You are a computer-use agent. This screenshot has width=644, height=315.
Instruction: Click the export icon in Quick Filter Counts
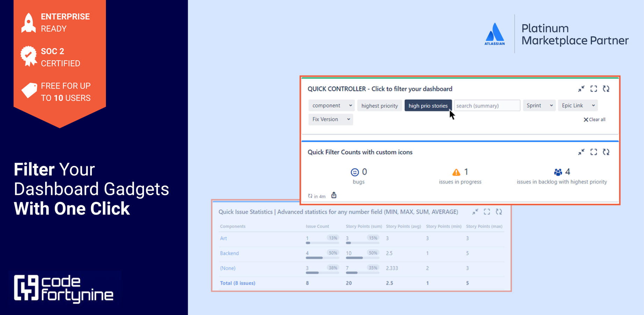pos(334,195)
